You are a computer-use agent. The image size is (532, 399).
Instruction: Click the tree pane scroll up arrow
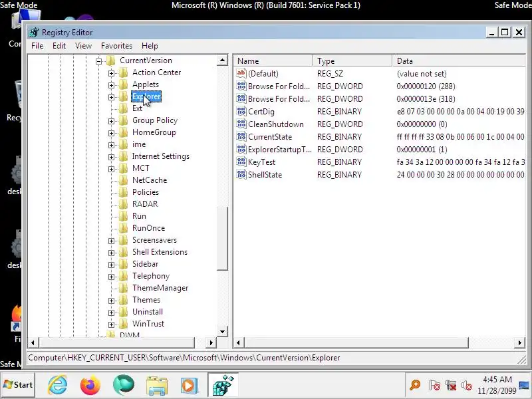point(222,61)
